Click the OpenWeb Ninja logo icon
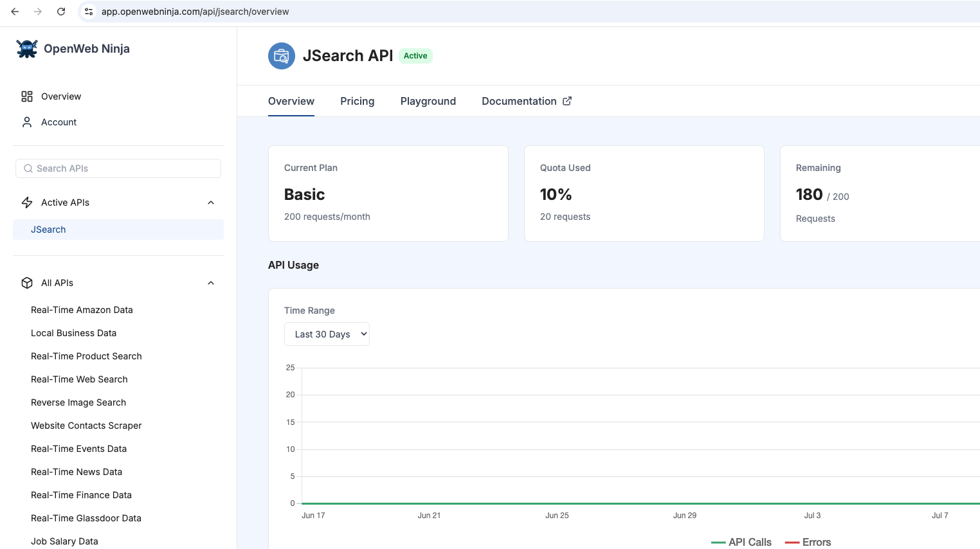 coord(27,49)
